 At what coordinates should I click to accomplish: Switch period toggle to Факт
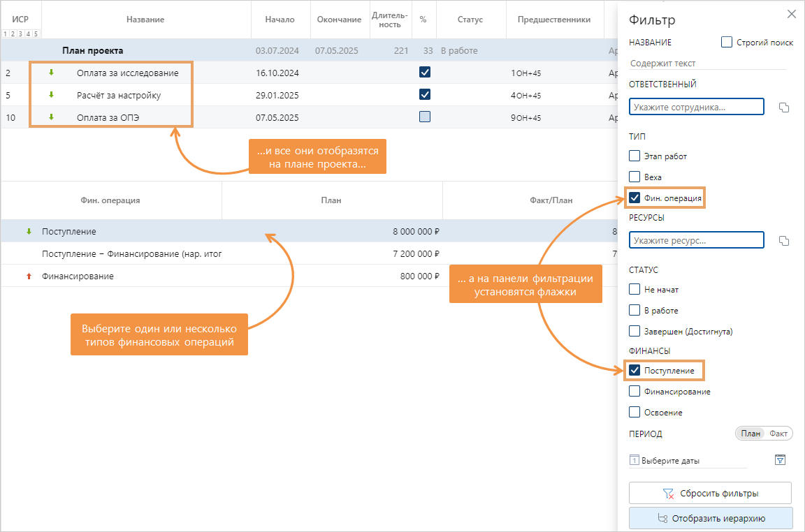coord(778,434)
